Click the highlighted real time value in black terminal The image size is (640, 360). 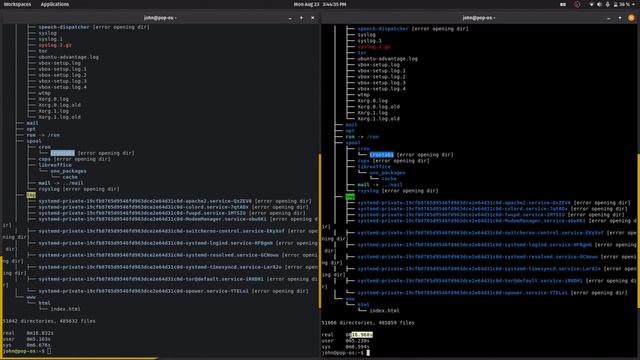(x=362, y=335)
